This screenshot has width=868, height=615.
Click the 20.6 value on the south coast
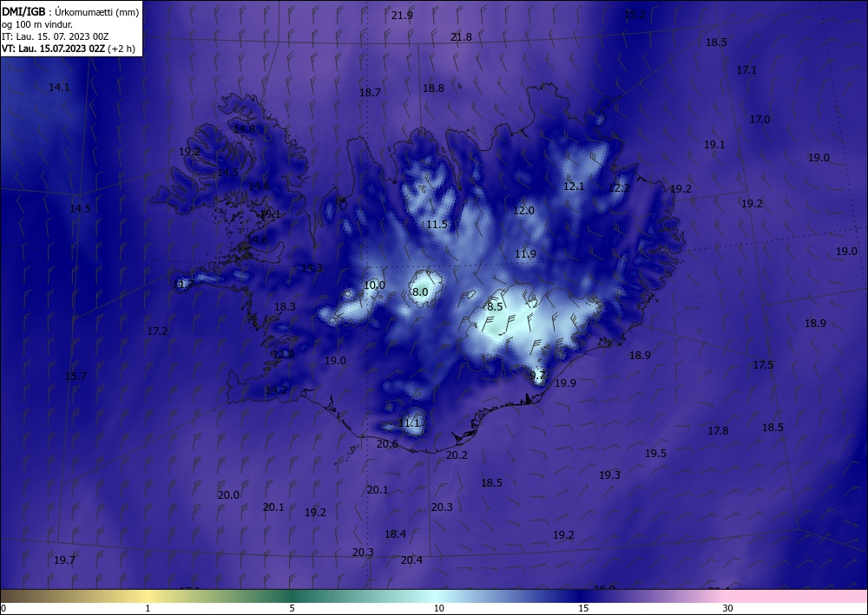pyautogui.click(x=387, y=444)
